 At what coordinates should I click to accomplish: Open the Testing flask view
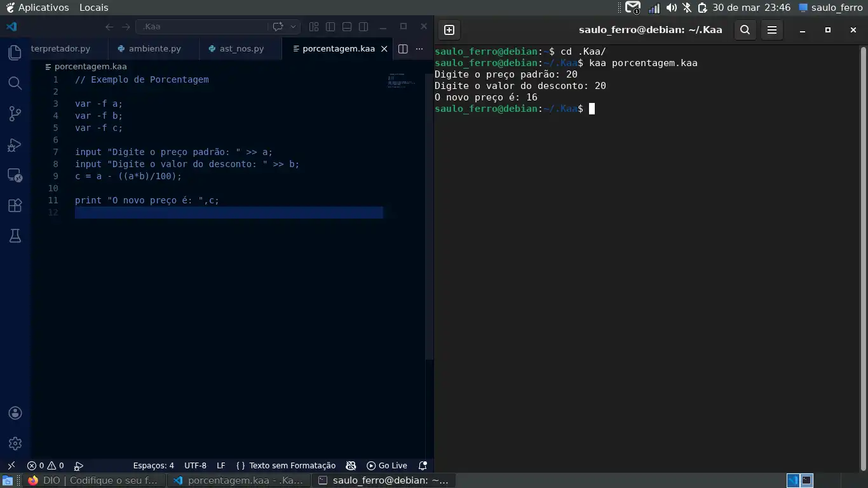[15, 236]
